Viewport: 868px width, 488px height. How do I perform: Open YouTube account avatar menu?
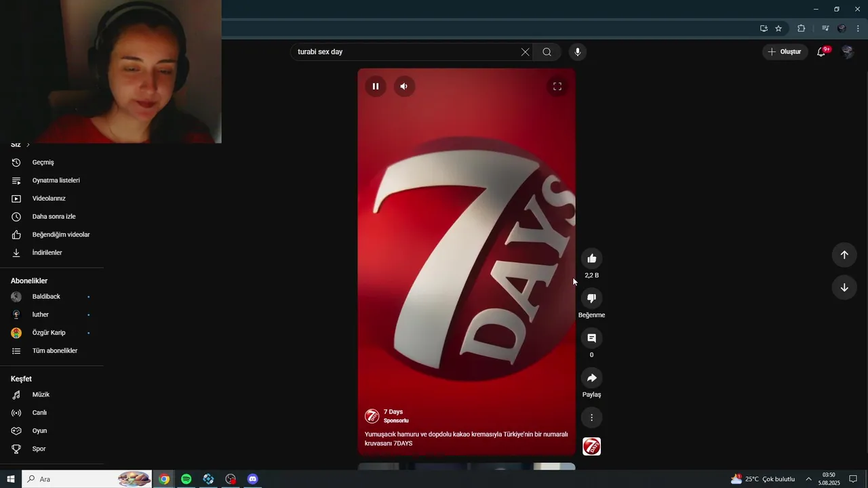point(847,52)
